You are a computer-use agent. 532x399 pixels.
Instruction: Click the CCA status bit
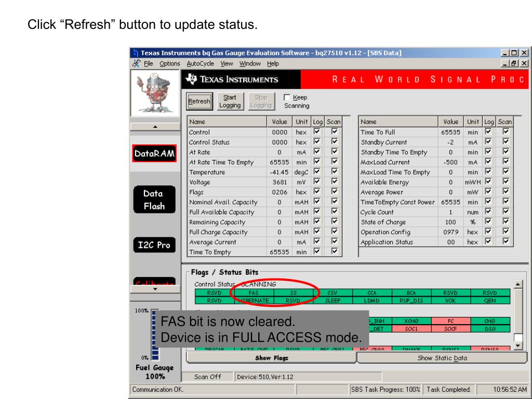(x=372, y=293)
